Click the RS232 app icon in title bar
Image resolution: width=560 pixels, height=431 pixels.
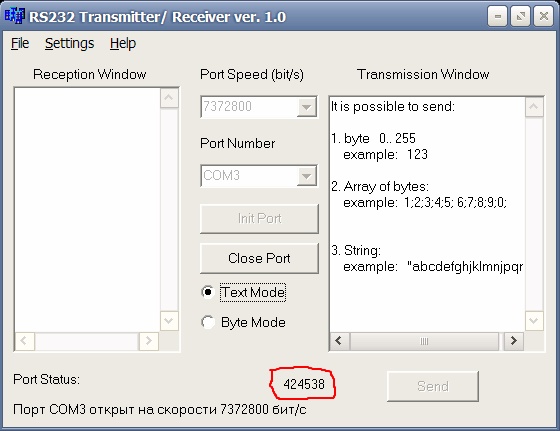(x=14, y=16)
